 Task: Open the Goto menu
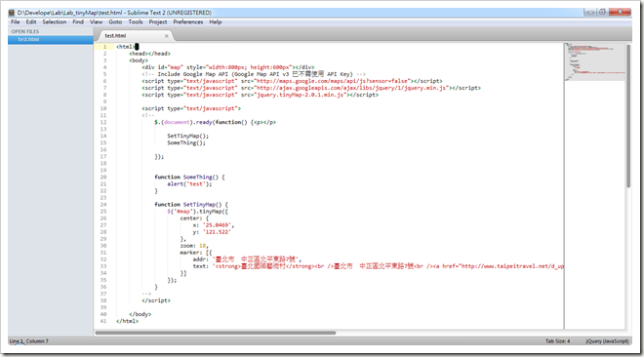115,21
